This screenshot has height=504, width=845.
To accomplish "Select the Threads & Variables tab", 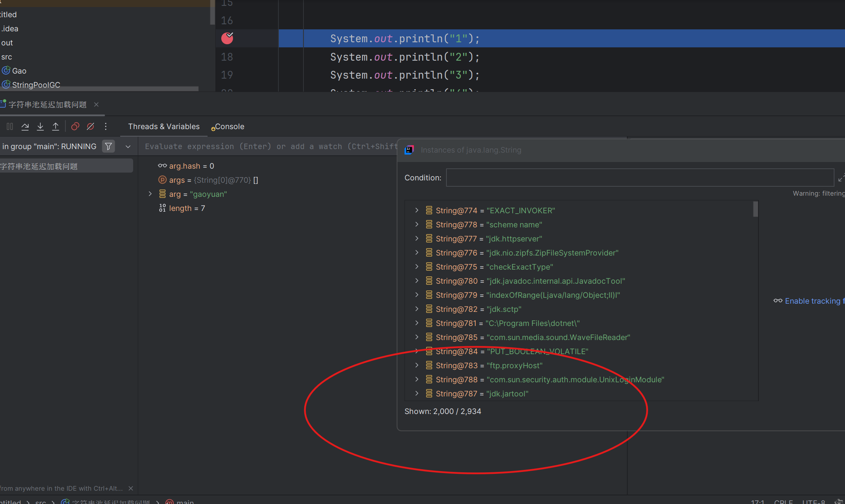I will click(x=164, y=127).
